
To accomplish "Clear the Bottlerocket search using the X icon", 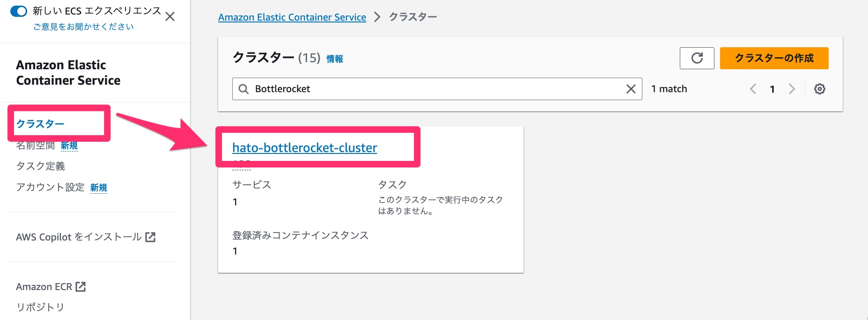I will pos(631,88).
